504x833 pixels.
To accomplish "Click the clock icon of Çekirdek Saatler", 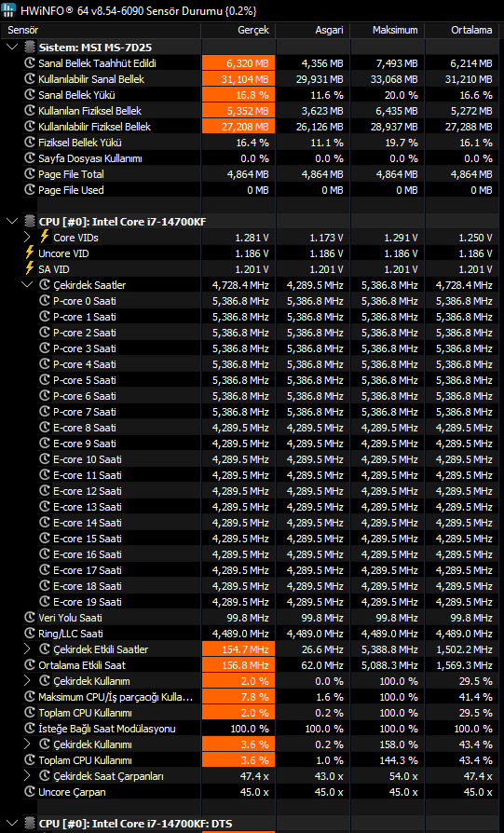I will click(45, 285).
